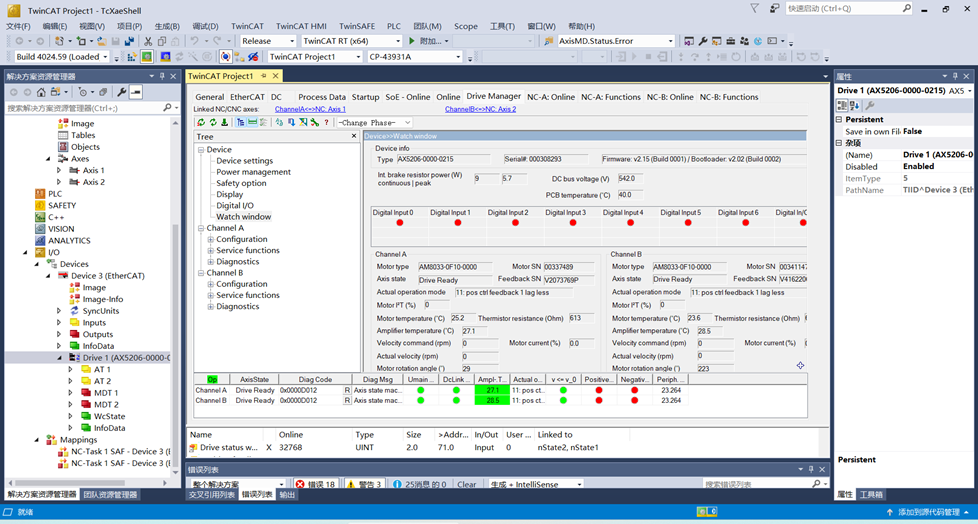
Task: Click Channel A reset R button
Action: pyautogui.click(x=347, y=391)
